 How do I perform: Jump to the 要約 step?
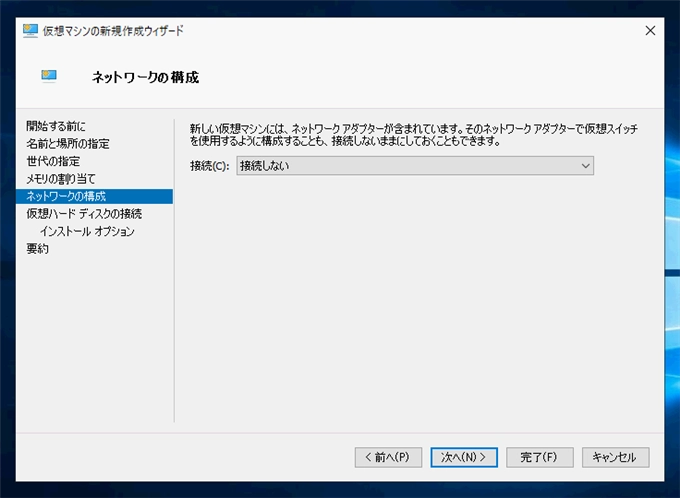pos(37,249)
